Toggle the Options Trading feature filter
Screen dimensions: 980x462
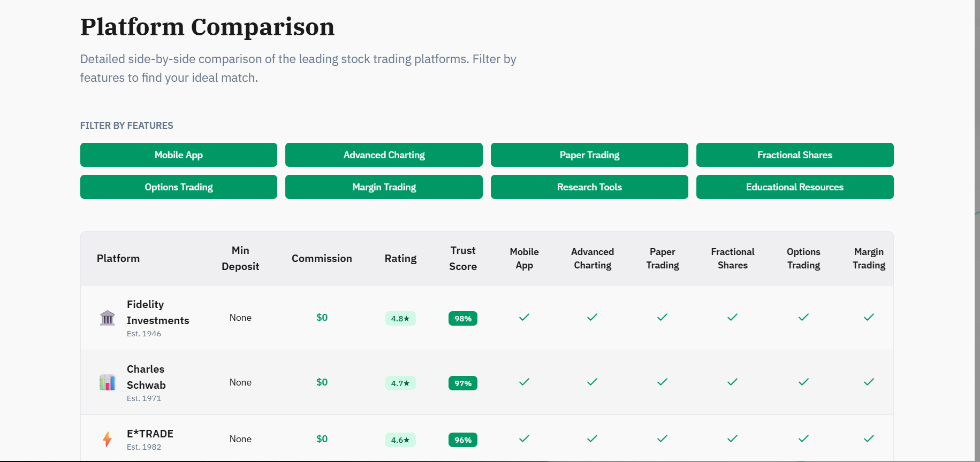(x=179, y=187)
